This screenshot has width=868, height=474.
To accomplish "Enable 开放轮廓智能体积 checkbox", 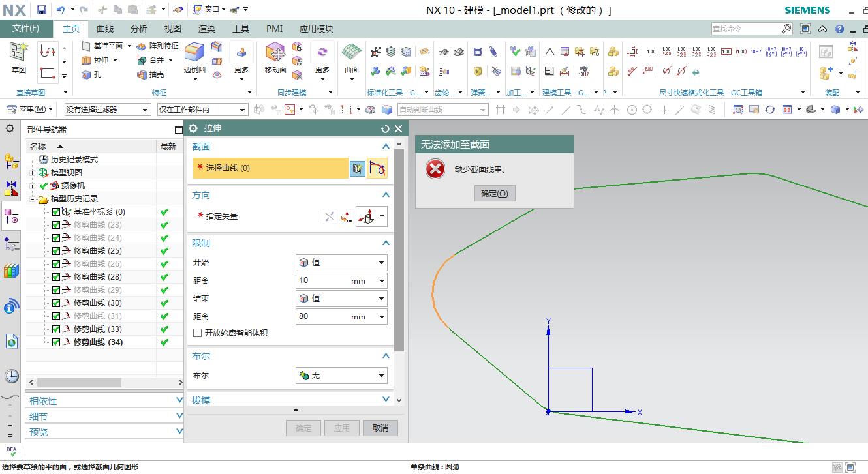I will coord(197,333).
